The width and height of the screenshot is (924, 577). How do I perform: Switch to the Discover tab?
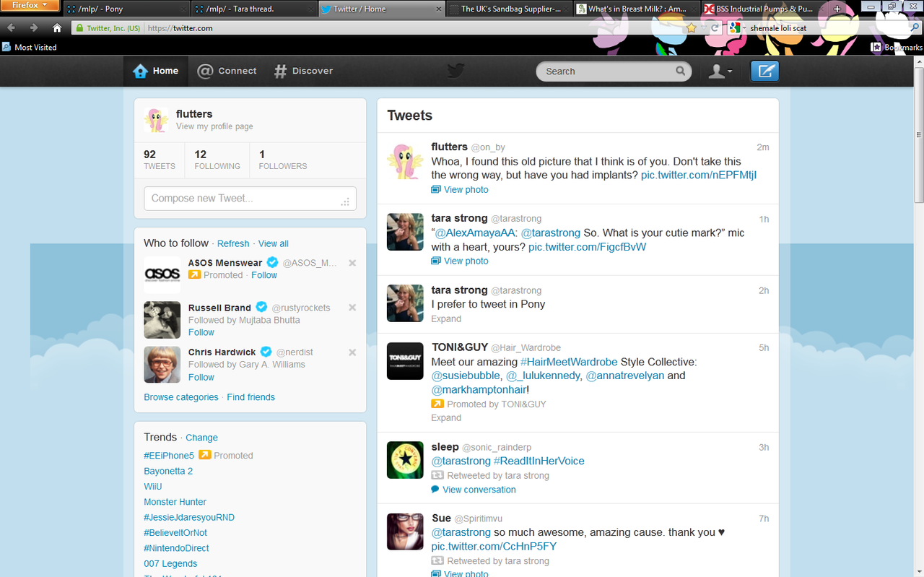(303, 71)
